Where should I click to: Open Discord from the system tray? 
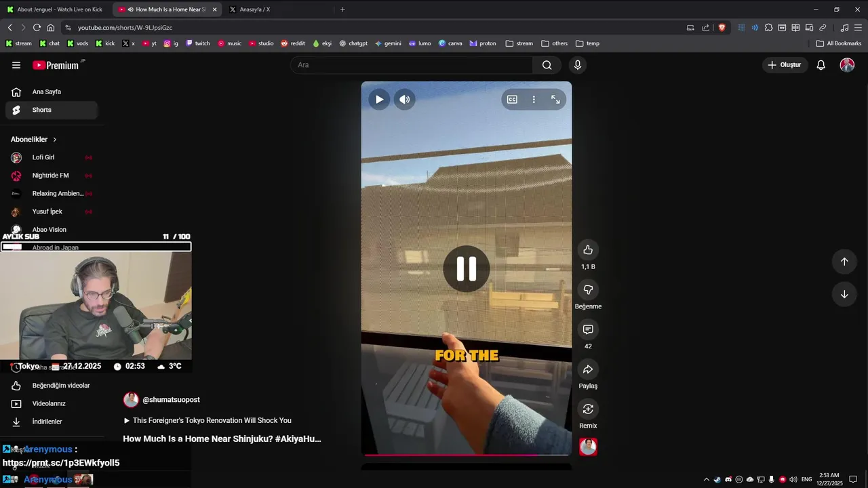tap(728, 479)
